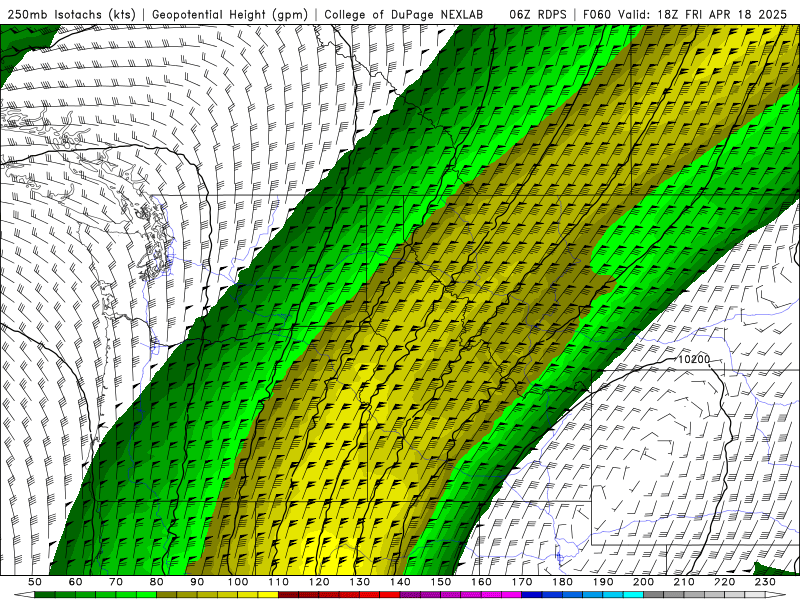Click the darkest green legend swatch at 50

(x=45, y=595)
